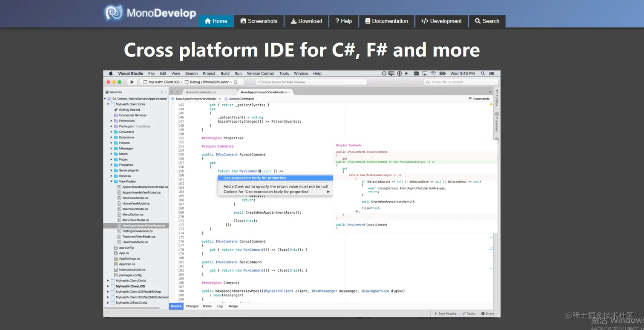Expand the References folder
644x330 pixels.
click(x=111, y=121)
